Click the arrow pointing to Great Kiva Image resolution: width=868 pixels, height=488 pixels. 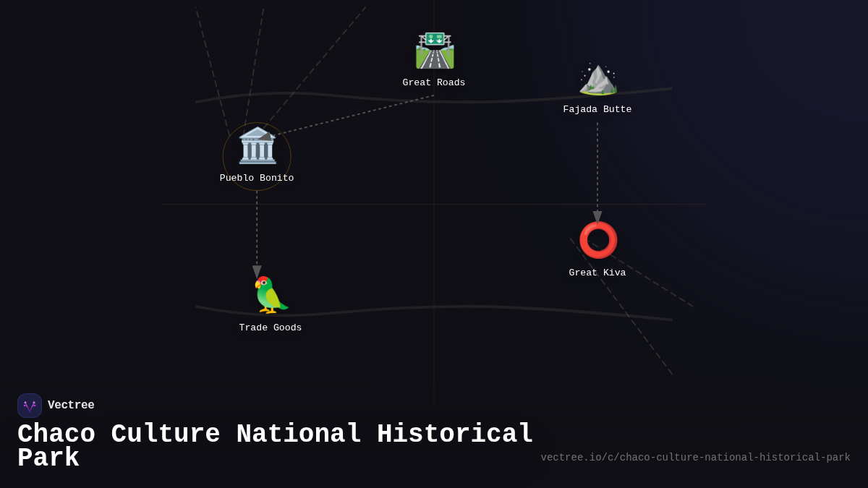pyautogui.click(x=597, y=215)
